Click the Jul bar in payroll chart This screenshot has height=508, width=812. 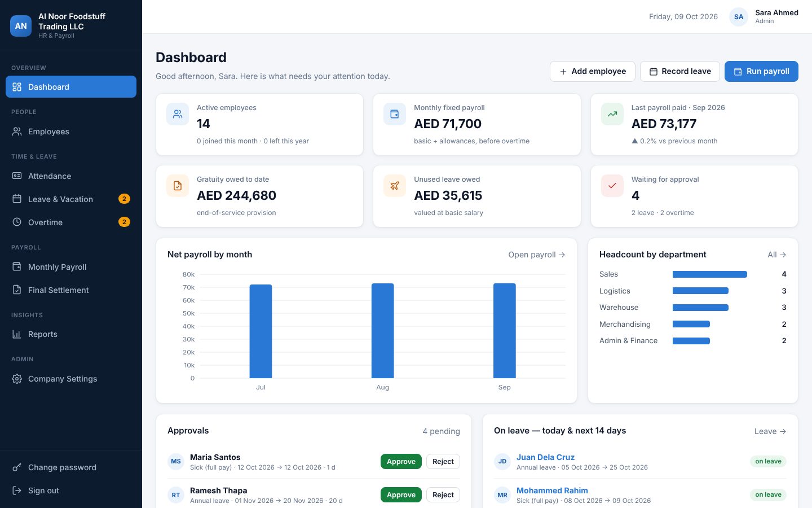pos(261,331)
